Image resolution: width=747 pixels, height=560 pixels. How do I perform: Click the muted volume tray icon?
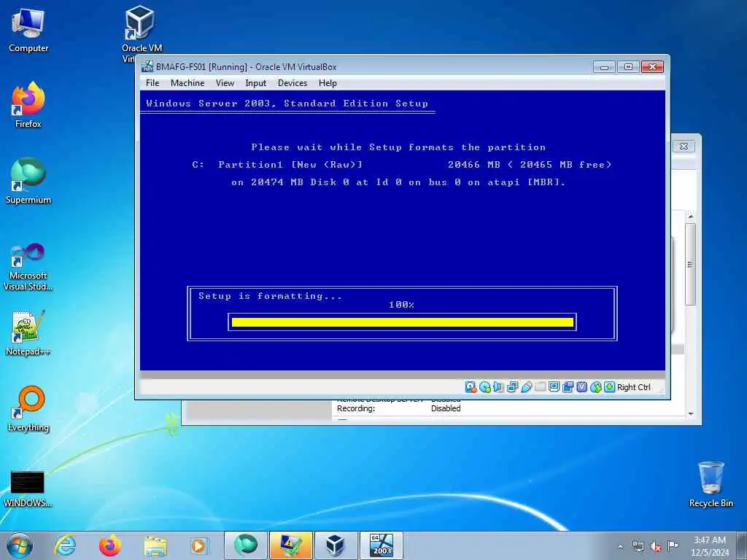656,547
